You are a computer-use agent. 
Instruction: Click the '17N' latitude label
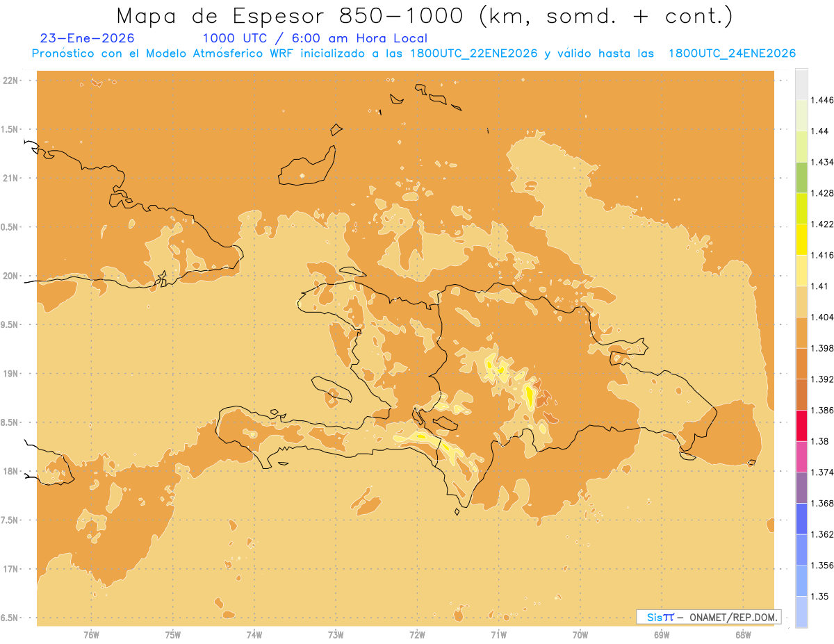[x=10, y=569]
